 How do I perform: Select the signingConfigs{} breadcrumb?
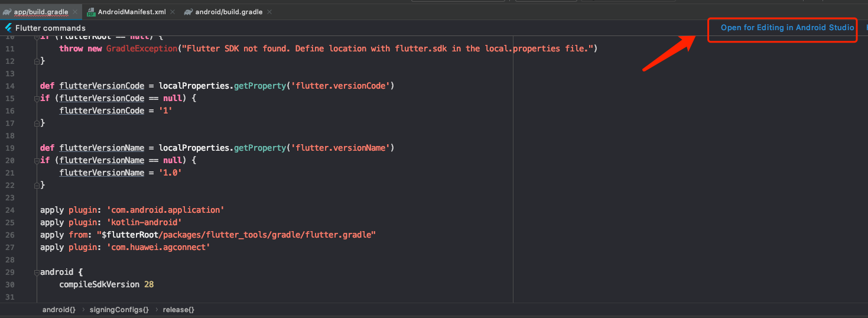[x=119, y=310]
